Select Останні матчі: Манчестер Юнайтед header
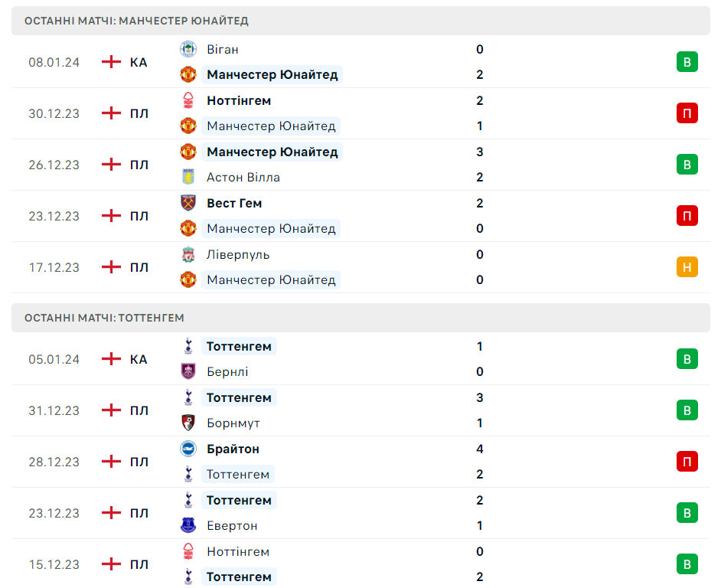This screenshot has width=721, height=588. pos(136,21)
